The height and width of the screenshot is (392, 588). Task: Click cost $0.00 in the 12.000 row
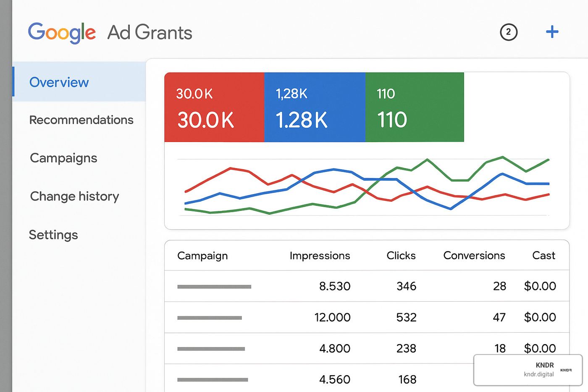point(540,317)
